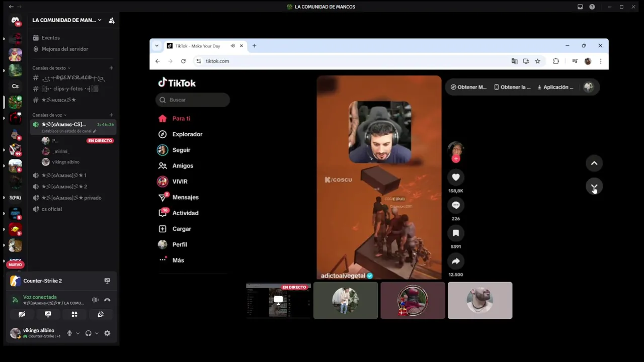The image size is (644, 362).
Task: Click the EN DIRECTO badge beside user P...
Action: point(100,141)
